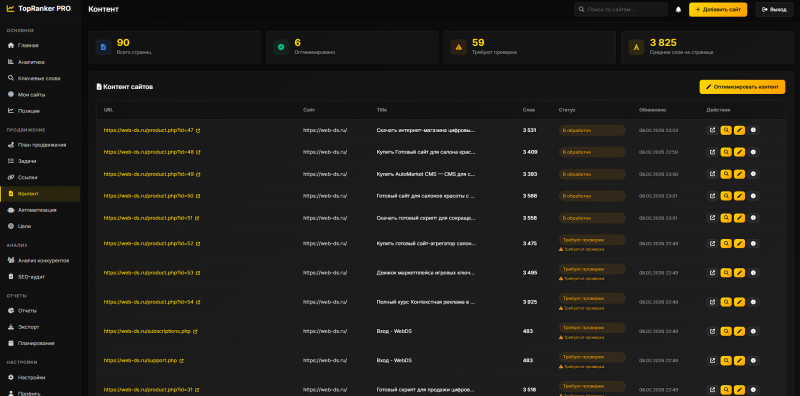Click info circle icon for id=53 row
This screenshot has width=800, height=396.
coord(753,273)
